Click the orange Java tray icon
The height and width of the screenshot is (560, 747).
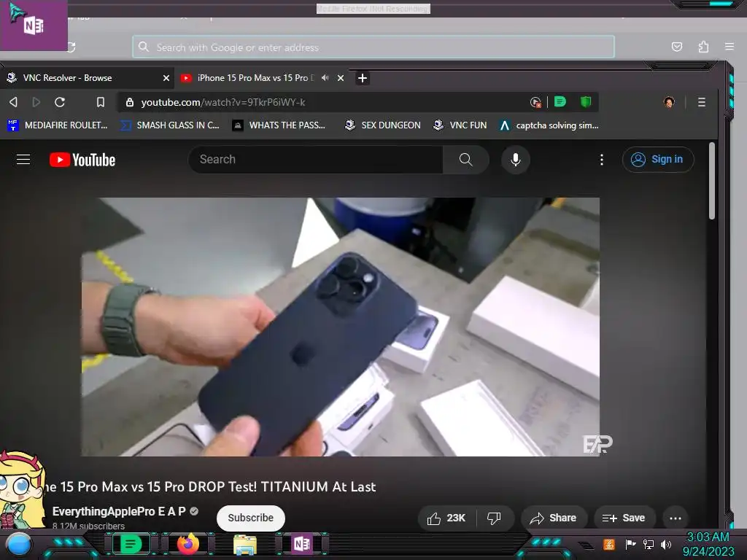click(609, 544)
